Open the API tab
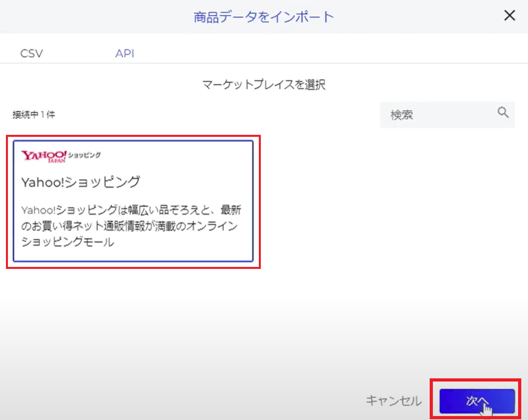 pyautogui.click(x=125, y=54)
